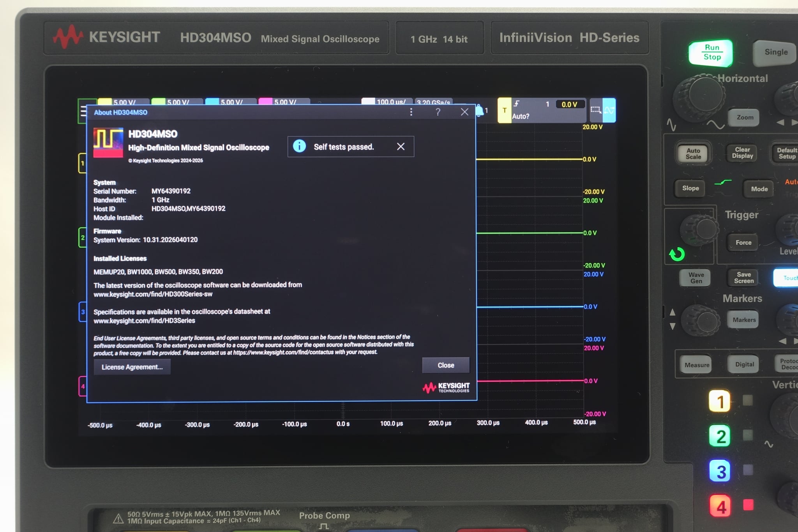Push the Single acquisition button
The image size is (798, 532).
pos(775,52)
